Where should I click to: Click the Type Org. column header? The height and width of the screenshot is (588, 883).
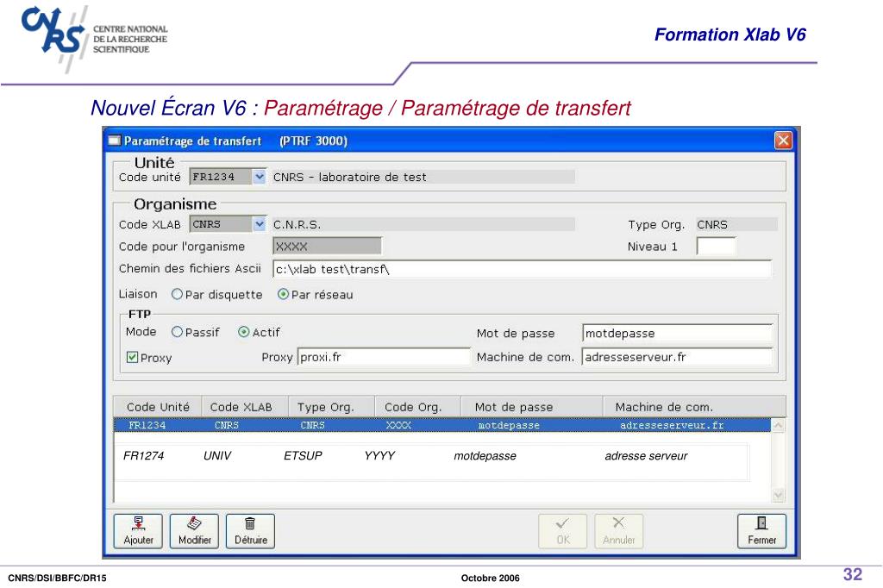(332, 407)
